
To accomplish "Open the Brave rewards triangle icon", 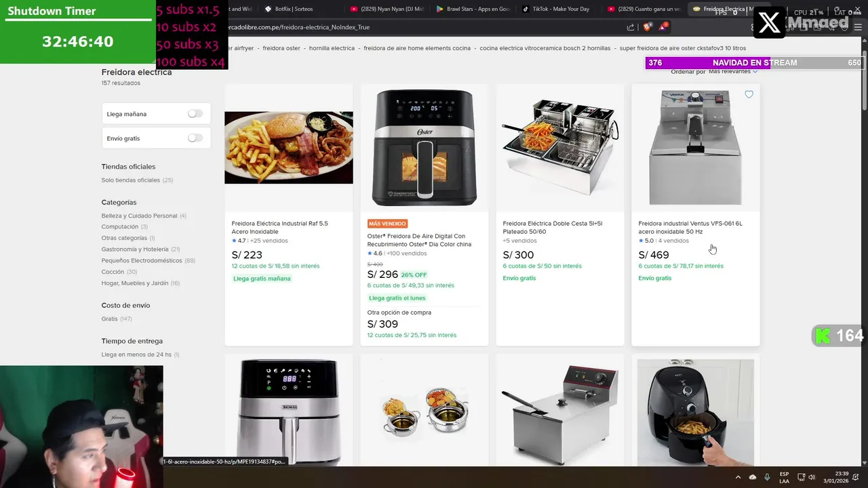I will pyautogui.click(x=664, y=27).
